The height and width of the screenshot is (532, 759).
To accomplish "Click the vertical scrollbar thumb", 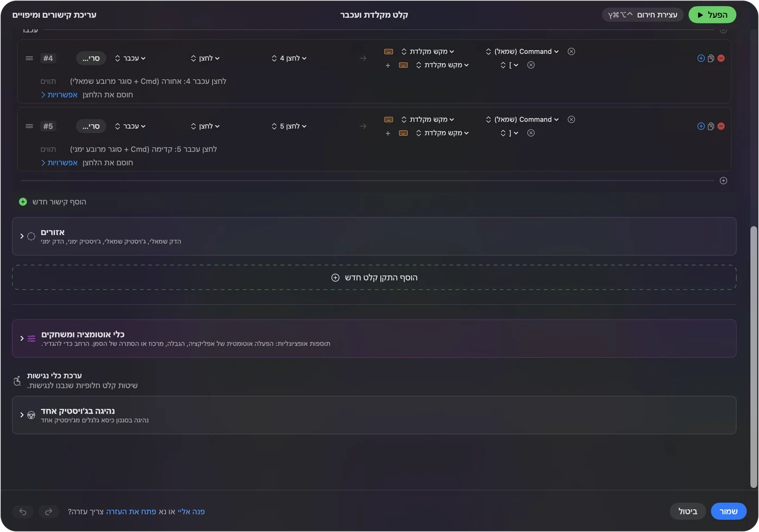I will tap(753, 357).
